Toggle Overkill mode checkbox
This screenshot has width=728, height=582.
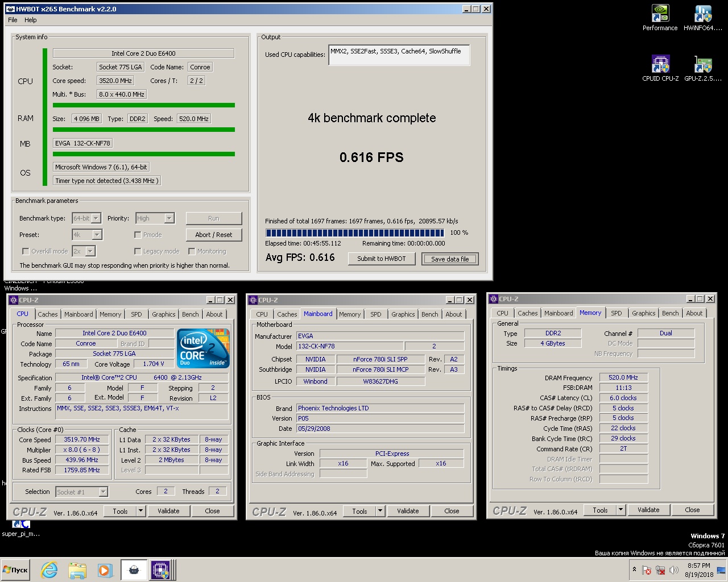tap(26, 251)
